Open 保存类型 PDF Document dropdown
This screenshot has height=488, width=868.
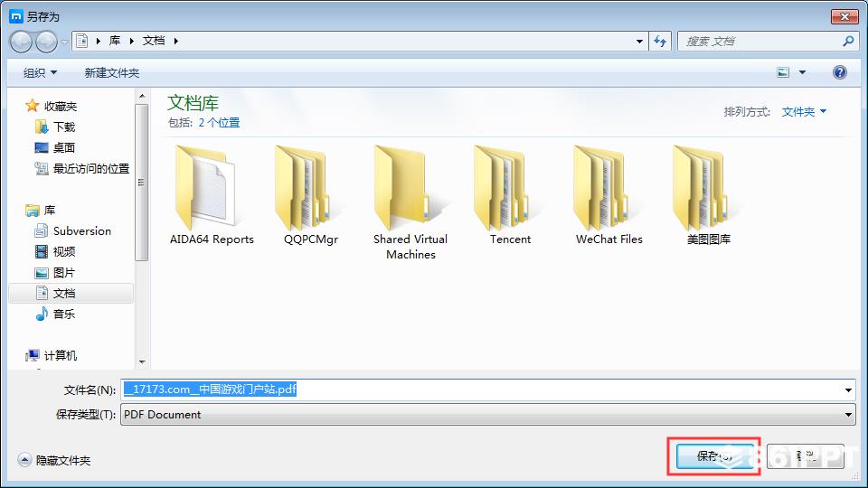click(x=487, y=415)
